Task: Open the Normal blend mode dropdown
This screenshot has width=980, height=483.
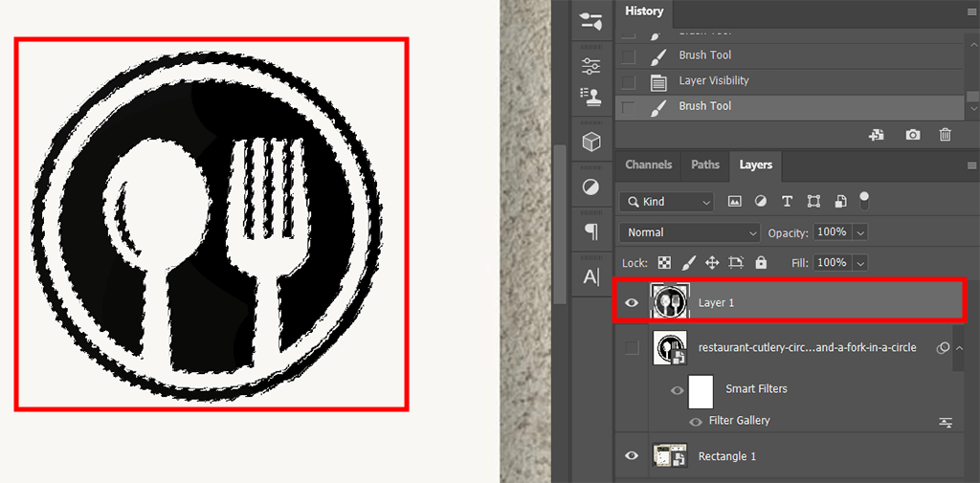Action: click(x=689, y=232)
